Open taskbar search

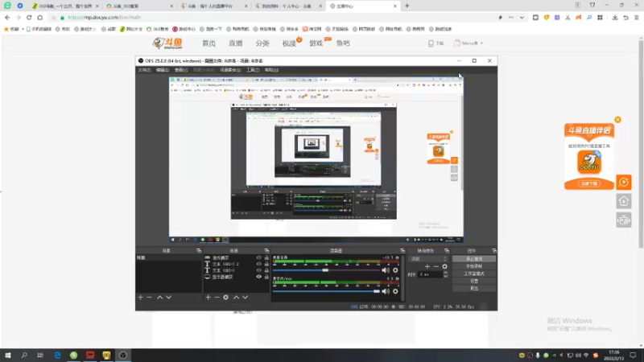pos(24,355)
